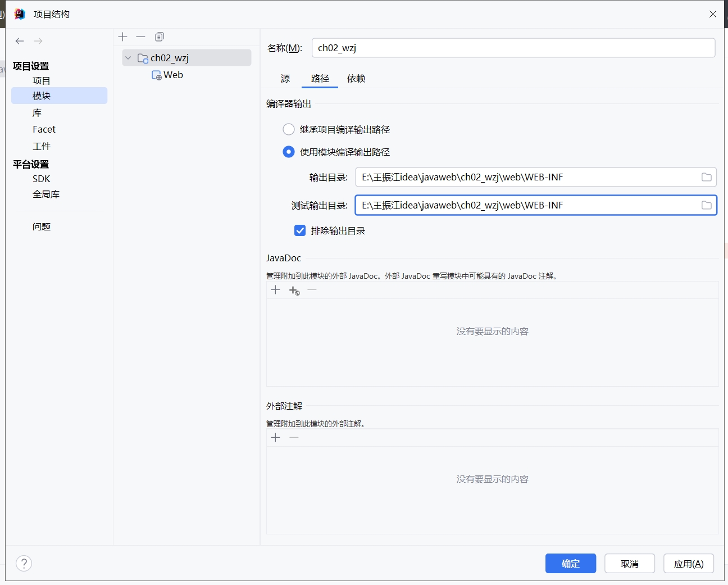Click the back navigation arrow

(x=20, y=41)
